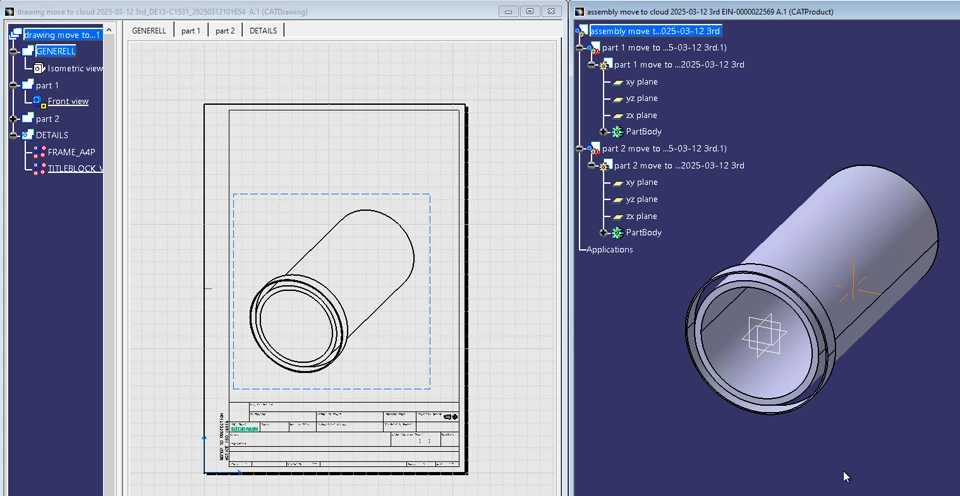The width and height of the screenshot is (960, 496).
Task: Select Applications node in assembly tree
Action: click(609, 250)
